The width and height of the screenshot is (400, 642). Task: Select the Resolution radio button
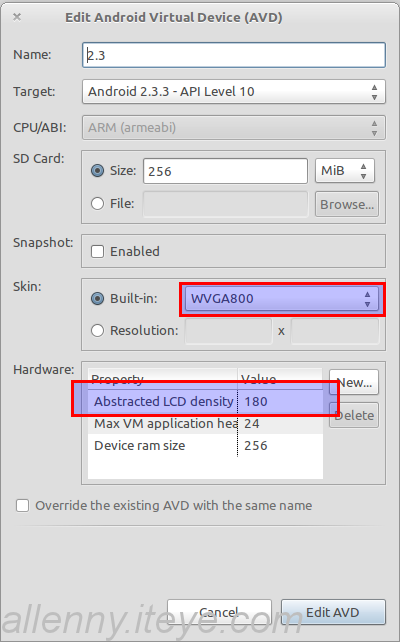(x=97, y=330)
